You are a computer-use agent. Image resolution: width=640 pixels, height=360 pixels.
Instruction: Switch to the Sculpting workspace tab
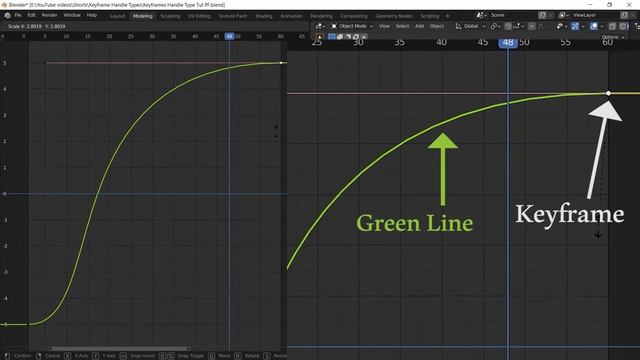tap(170, 16)
